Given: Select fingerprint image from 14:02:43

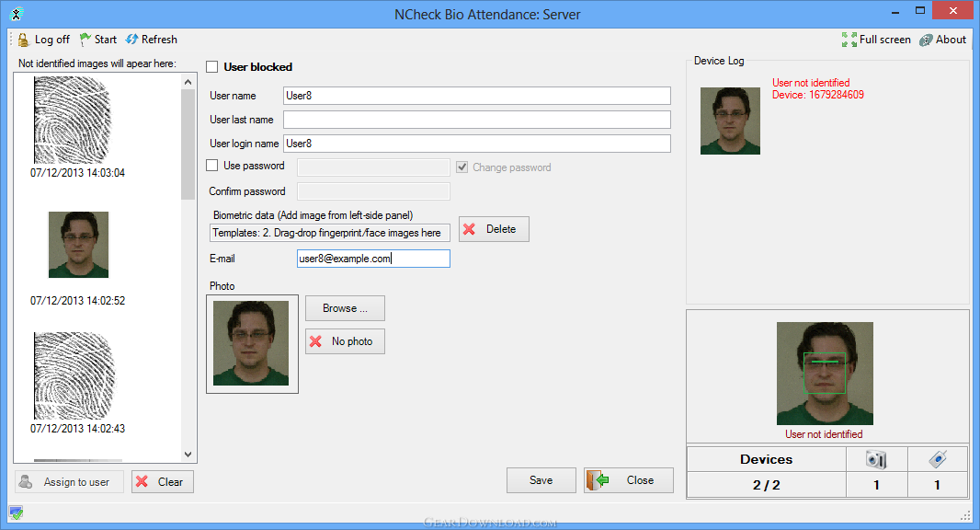Looking at the screenshot, I should click(x=74, y=375).
